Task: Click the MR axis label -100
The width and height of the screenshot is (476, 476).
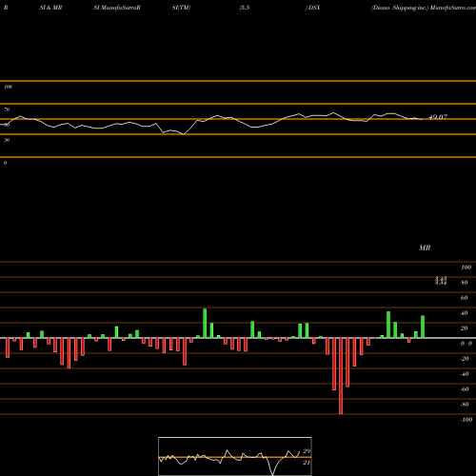Action: coord(466,420)
